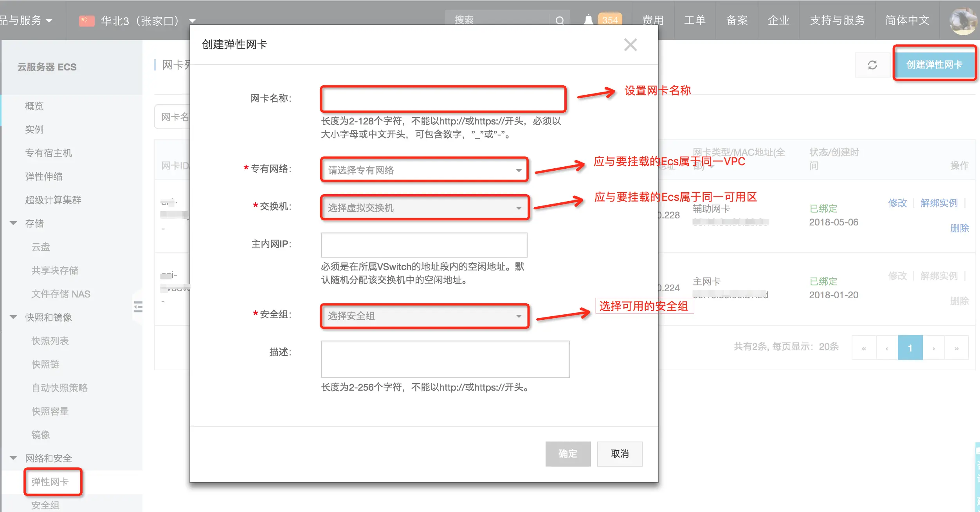The height and width of the screenshot is (512, 980).
Task: Collapse the sidebar with the middle handle icon
Action: [x=138, y=307]
